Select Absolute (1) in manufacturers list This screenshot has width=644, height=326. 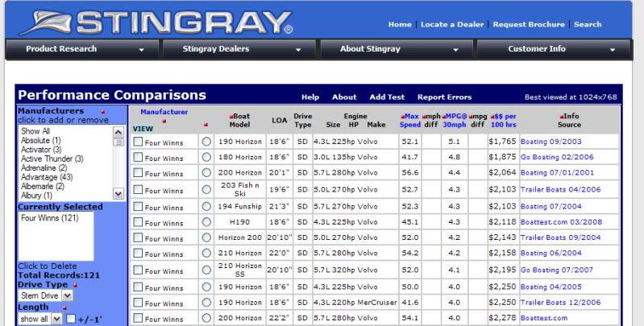(40, 141)
